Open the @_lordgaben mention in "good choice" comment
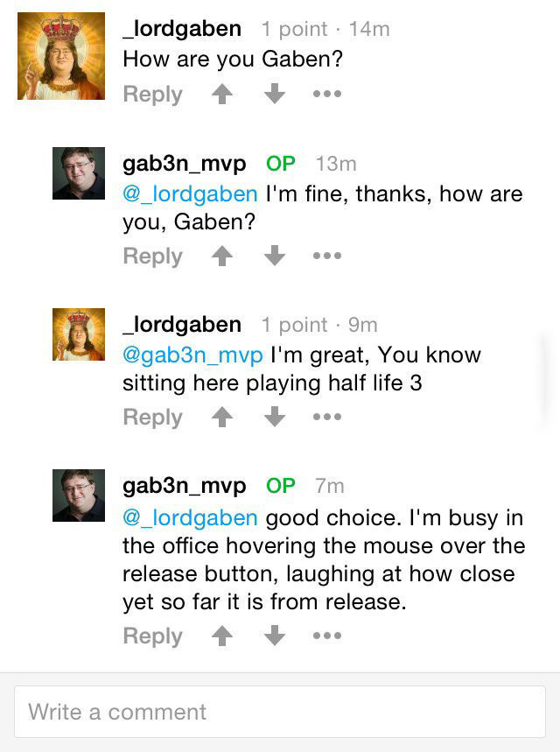 190,517
